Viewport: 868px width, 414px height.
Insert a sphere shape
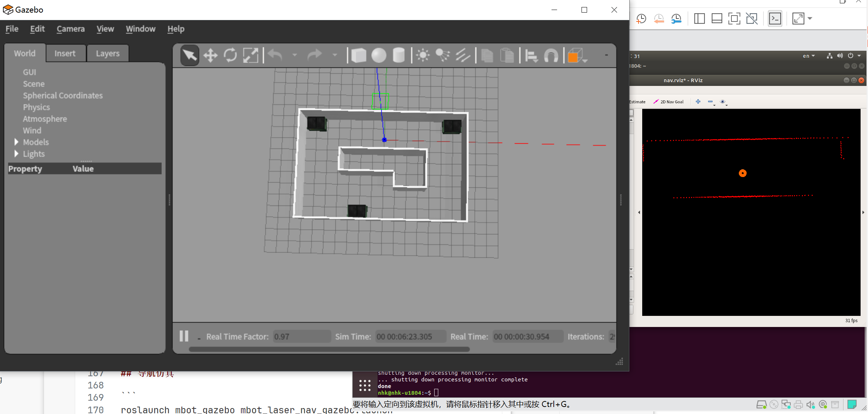click(379, 56)
